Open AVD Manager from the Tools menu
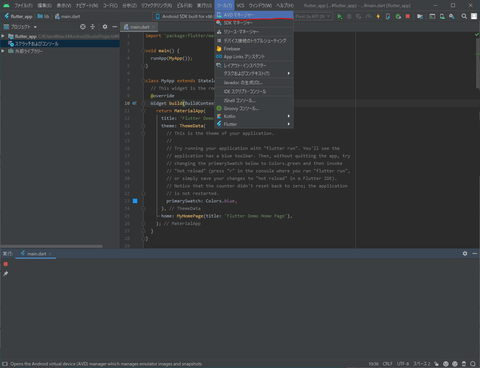This screenshot has width=480, height=368. [254, 15]
